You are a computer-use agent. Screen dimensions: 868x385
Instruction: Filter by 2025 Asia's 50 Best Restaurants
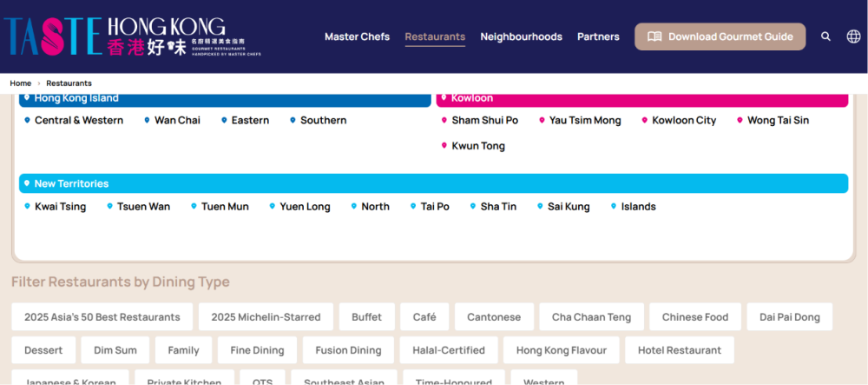102,317
